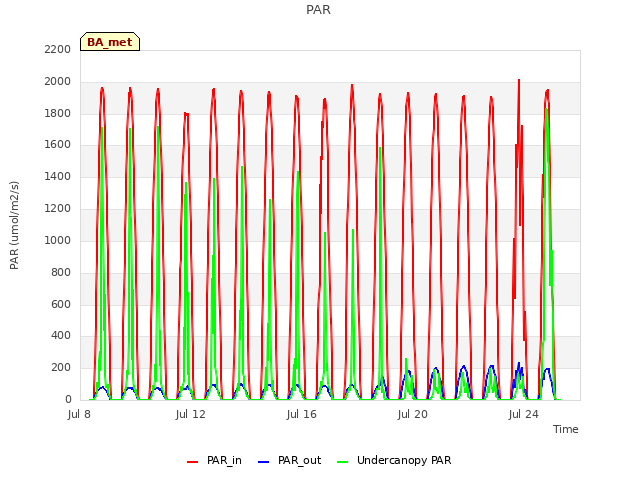
Task: Click the BA_met annotation label
Action: click(110, 42)
